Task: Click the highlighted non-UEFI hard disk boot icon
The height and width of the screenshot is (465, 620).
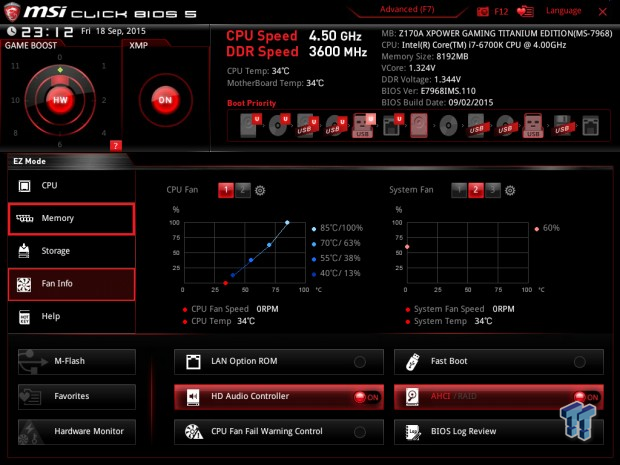Action: click(419, 125)
